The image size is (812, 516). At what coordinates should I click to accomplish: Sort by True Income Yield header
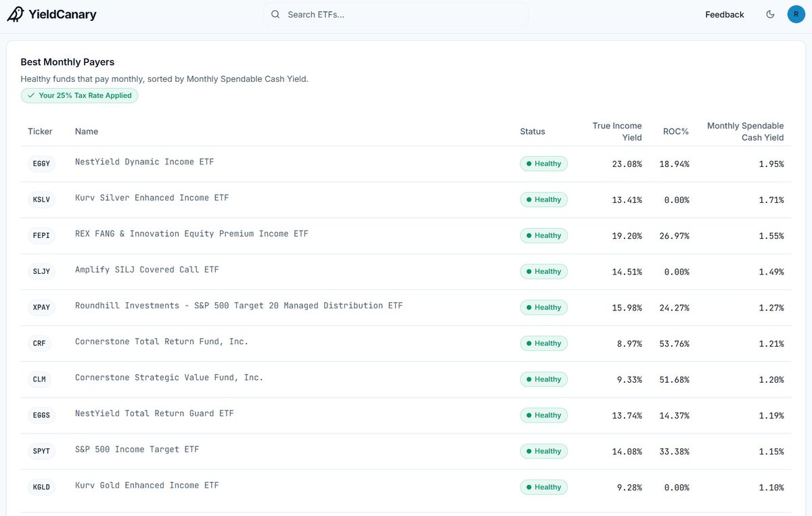pos(617,131)
